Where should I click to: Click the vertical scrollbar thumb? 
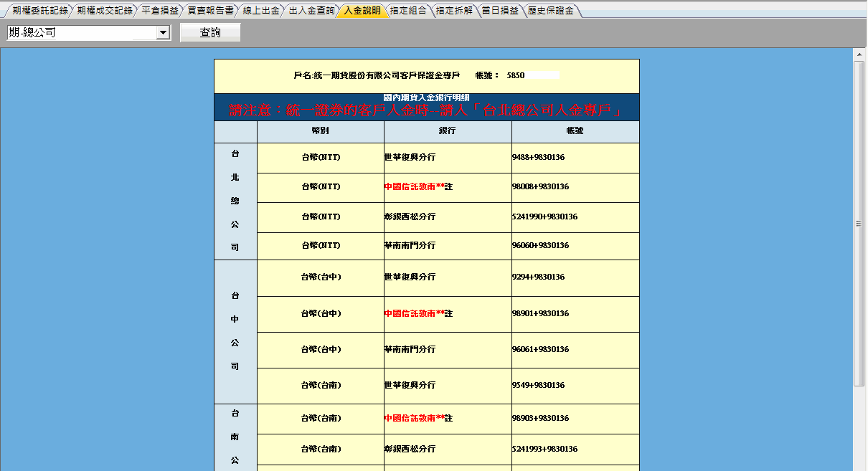[x=859, y=222]
